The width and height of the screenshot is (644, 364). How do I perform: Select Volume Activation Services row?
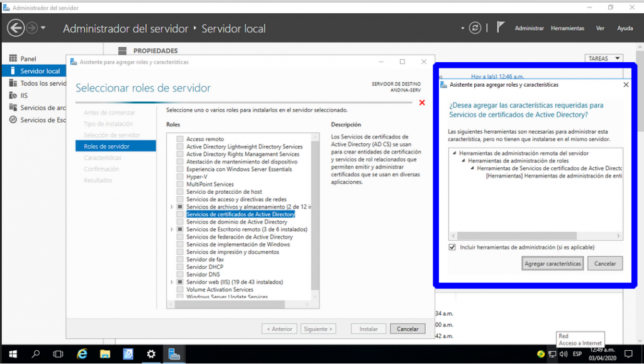(219, 289)
